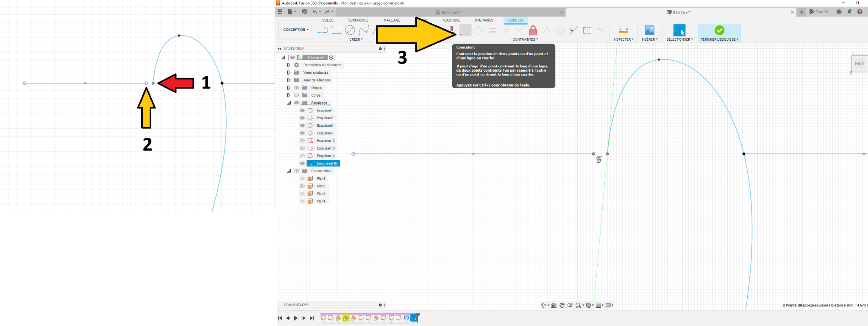Image resolution: width=868 pixels, height=326 pixels.
Task: Toggle visibility of Plan3
Action: point(302,194)
